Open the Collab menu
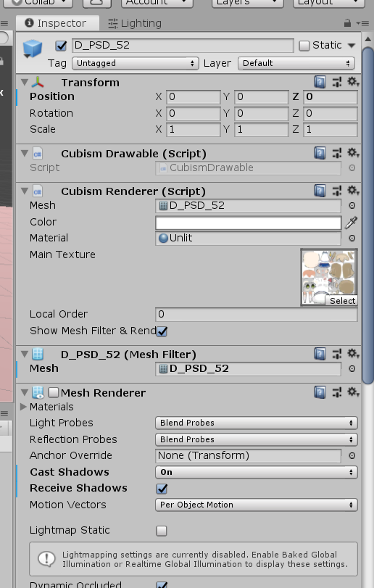 click(x=39, y=3)
